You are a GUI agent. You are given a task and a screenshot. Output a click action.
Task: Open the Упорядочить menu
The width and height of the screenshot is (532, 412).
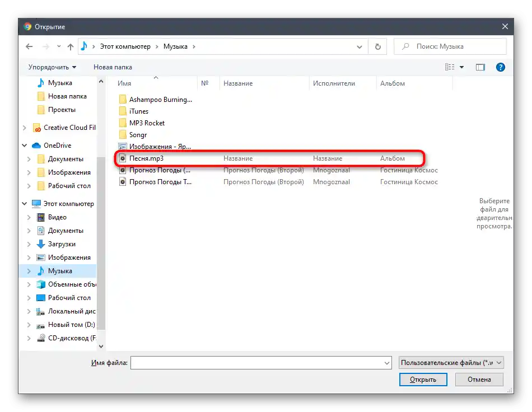(52, 67)
